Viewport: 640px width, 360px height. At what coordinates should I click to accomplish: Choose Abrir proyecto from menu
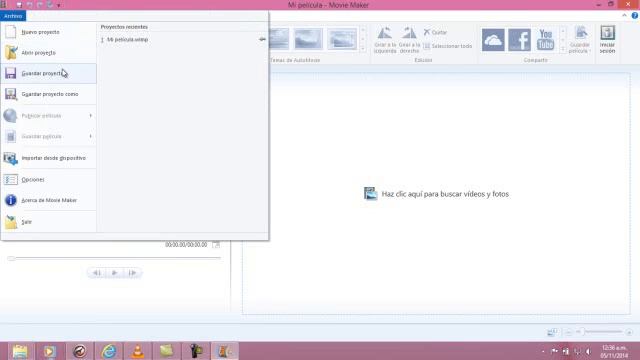[x=49, y=53]
